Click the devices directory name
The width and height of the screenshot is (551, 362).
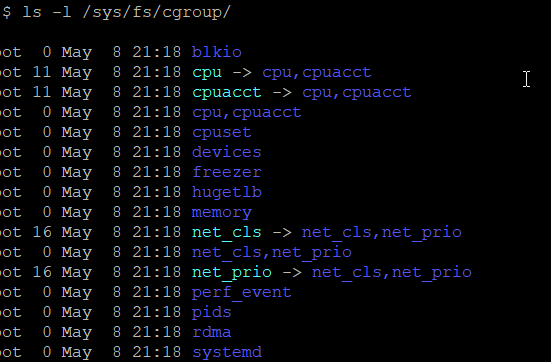click(227, 152)
